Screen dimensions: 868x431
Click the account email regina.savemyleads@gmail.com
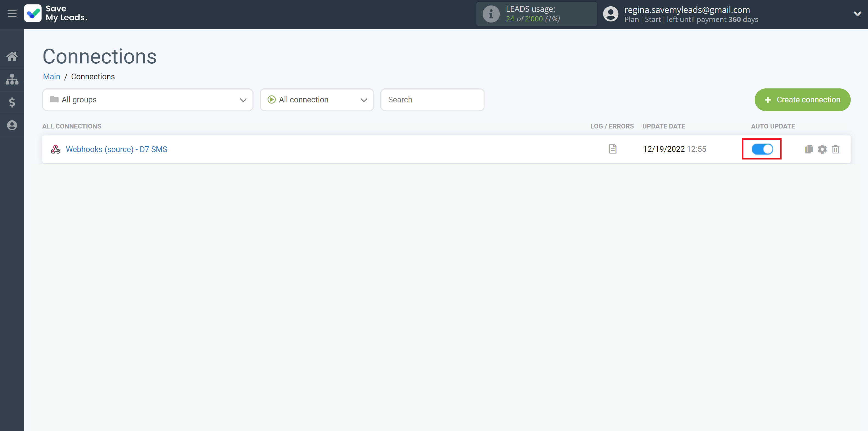(687, 10)
